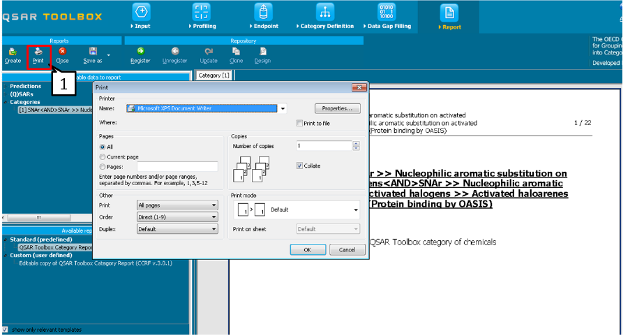Click the Properties... button
Screen dimensions: 644x336
[x=337, y=108]
